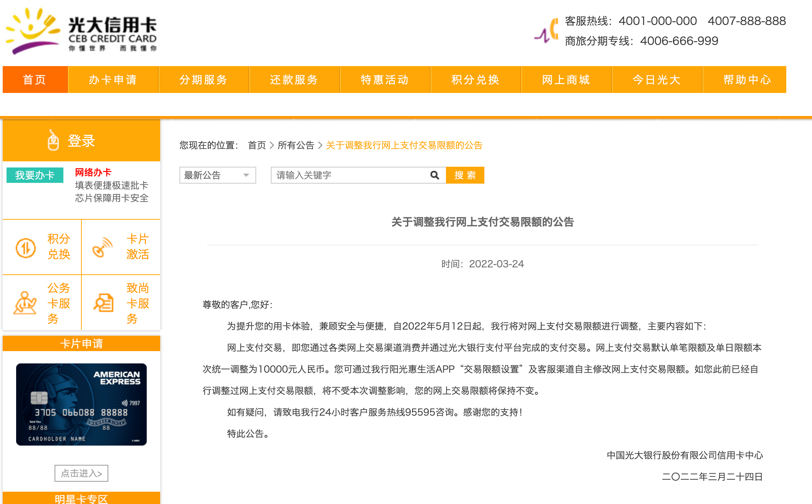Open 致尚卡服务 using its document icon

[103, 302]
